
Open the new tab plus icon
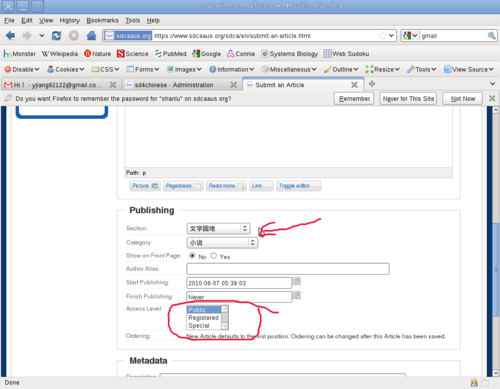[372, 84]
